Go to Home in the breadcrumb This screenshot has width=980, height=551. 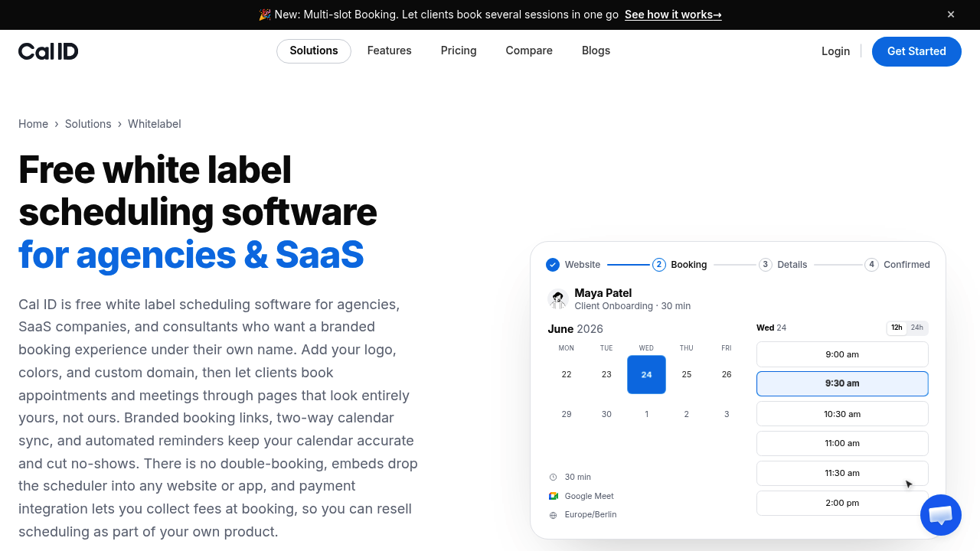(33, 124)
